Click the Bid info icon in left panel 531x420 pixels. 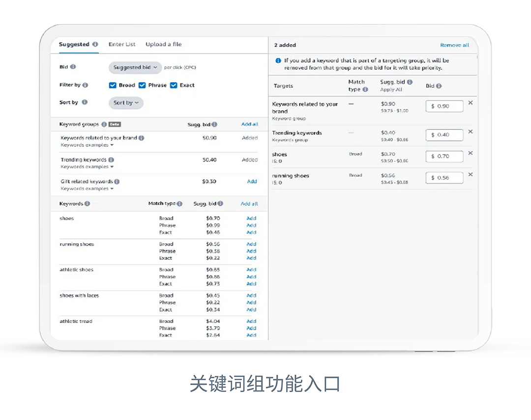73,67
